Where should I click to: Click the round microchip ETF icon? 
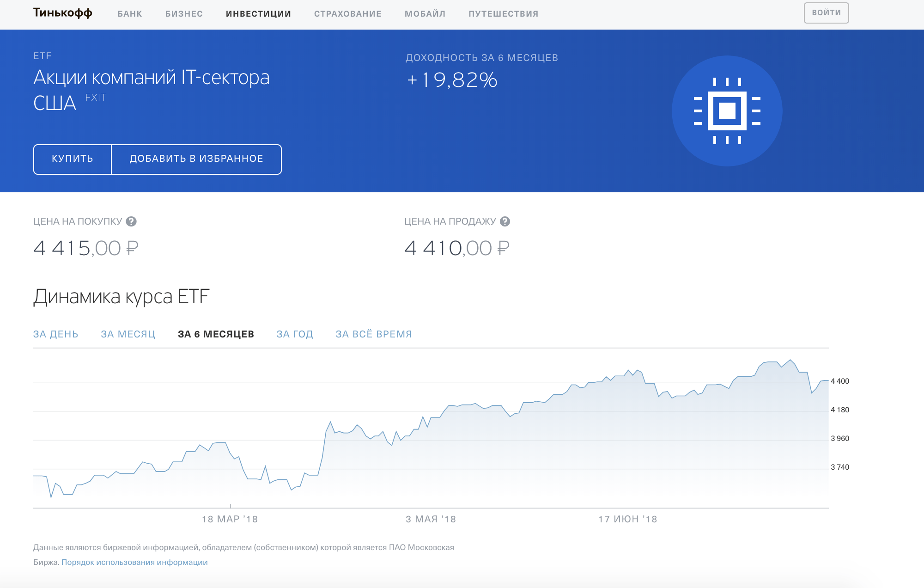[x=727, y=111]
